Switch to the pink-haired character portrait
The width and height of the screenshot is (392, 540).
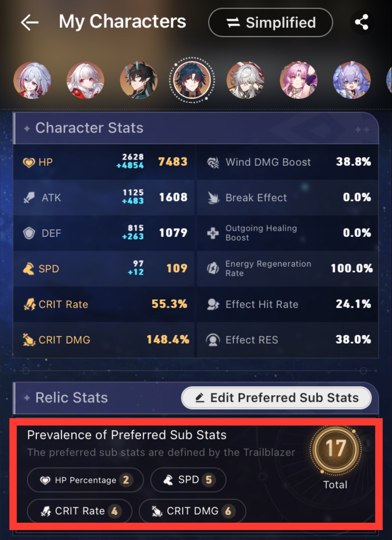click(x=298, y=80)
